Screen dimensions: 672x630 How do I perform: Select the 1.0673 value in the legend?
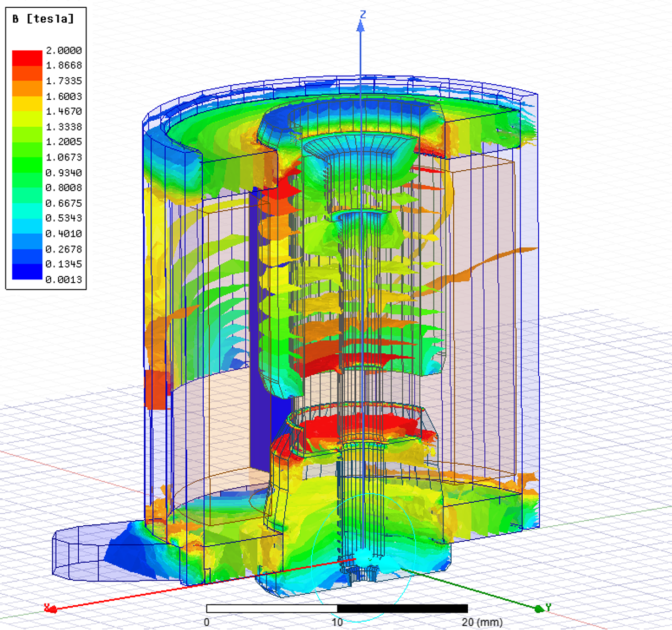coord(63,157)
